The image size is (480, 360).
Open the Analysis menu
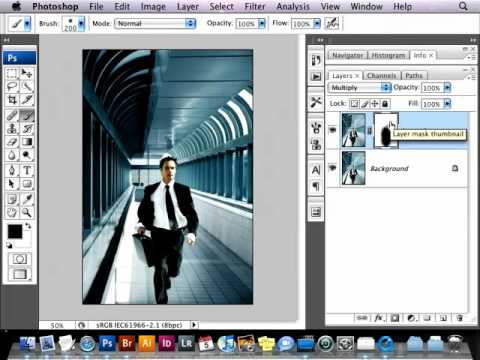[x=293, y=6]
